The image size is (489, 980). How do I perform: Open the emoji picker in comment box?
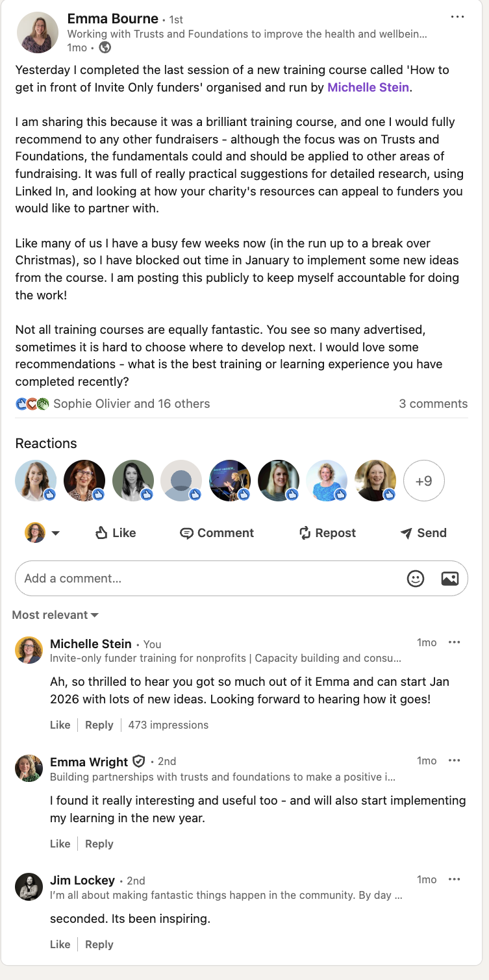click(416, 578)
